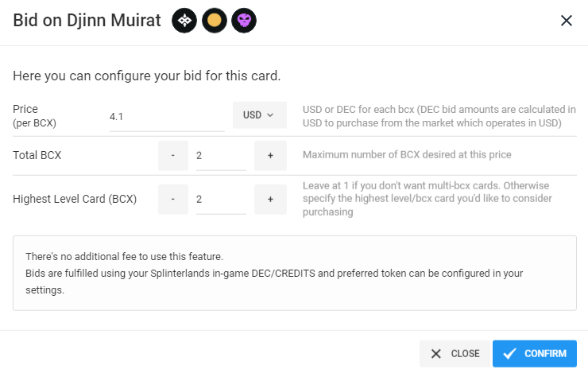The image size is (588, 373).
Task: Decrease Highest Level Card BCX by one
Action: [173, 200]
